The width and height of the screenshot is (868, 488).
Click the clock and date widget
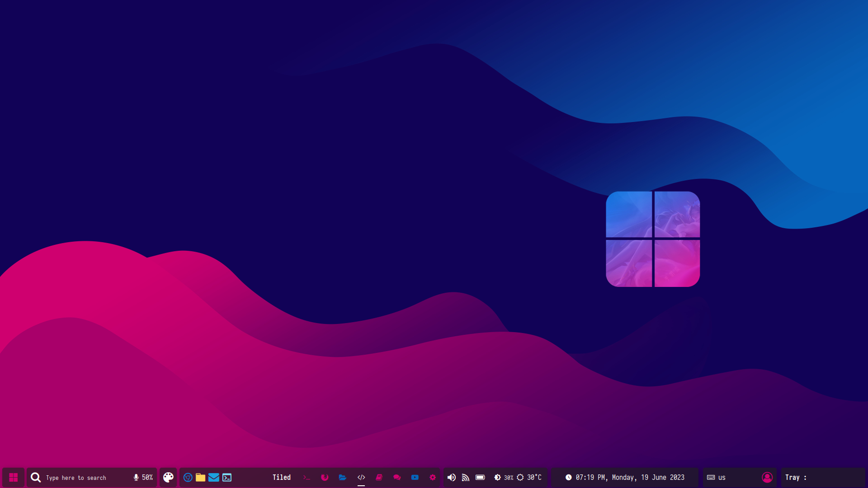625,477
